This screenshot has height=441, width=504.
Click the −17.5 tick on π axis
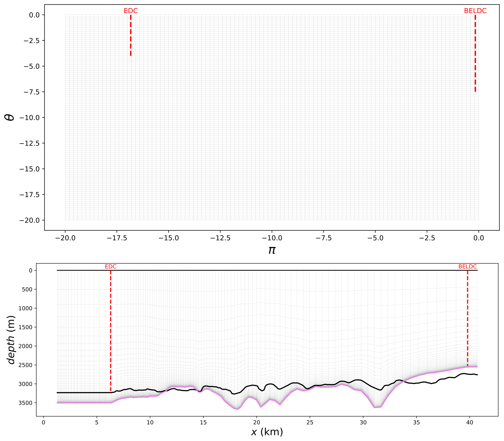click(x=117, y=238)
